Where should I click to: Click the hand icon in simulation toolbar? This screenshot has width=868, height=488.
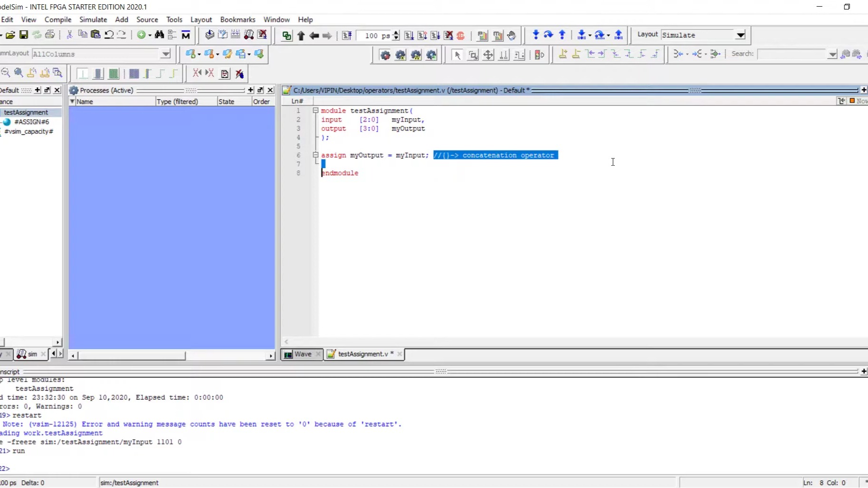click(x=511, y=36)
